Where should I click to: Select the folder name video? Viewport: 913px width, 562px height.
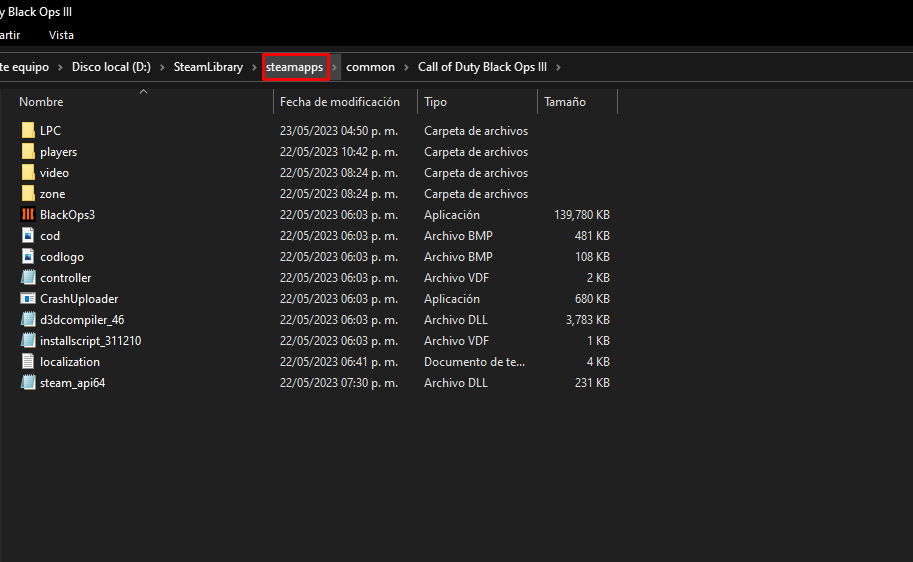(54, 173)
